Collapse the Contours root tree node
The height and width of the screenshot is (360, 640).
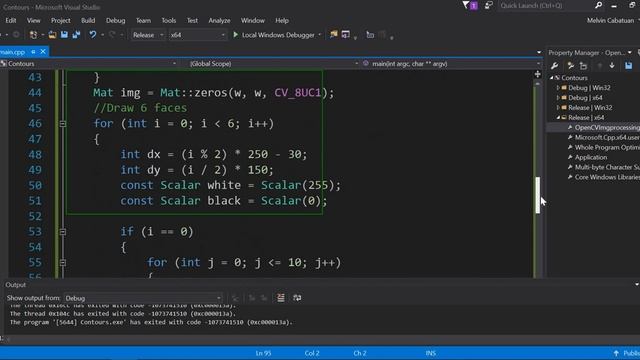[551, 78]
